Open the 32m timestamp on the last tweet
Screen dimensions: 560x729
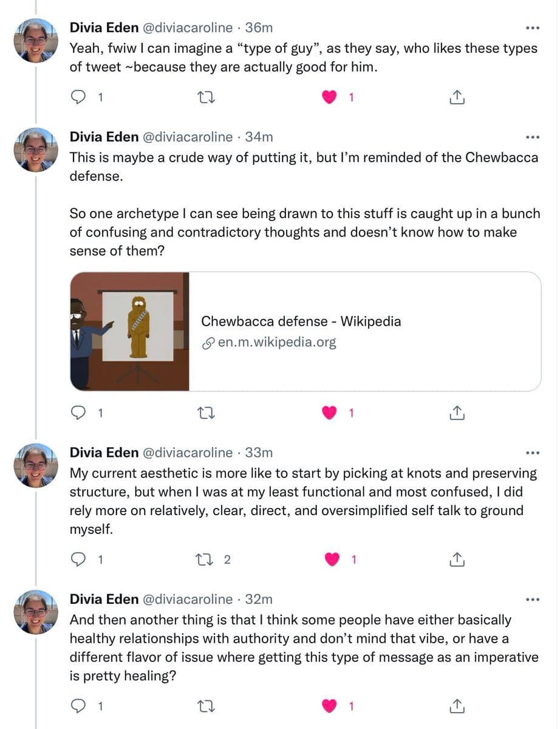(x=259, y=600)
